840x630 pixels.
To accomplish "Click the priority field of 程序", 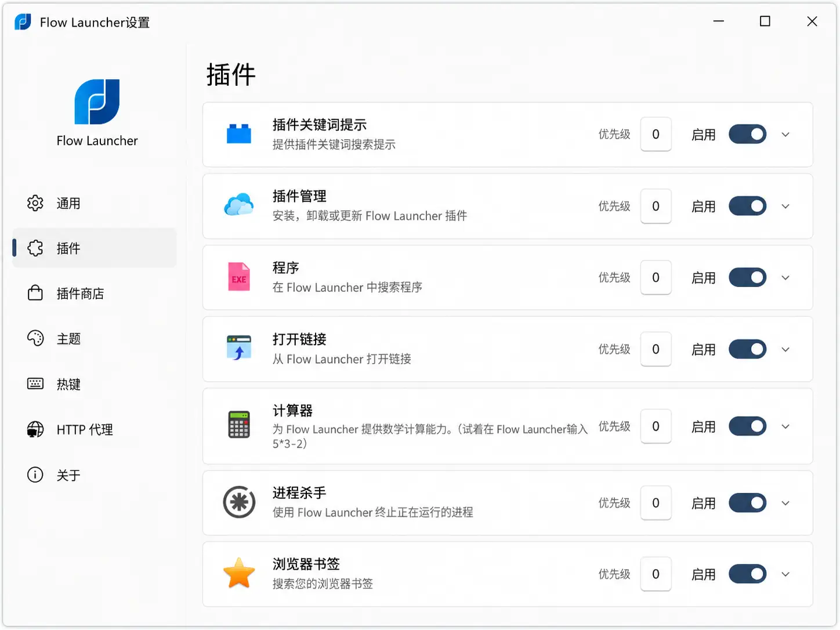I will 656,277.
